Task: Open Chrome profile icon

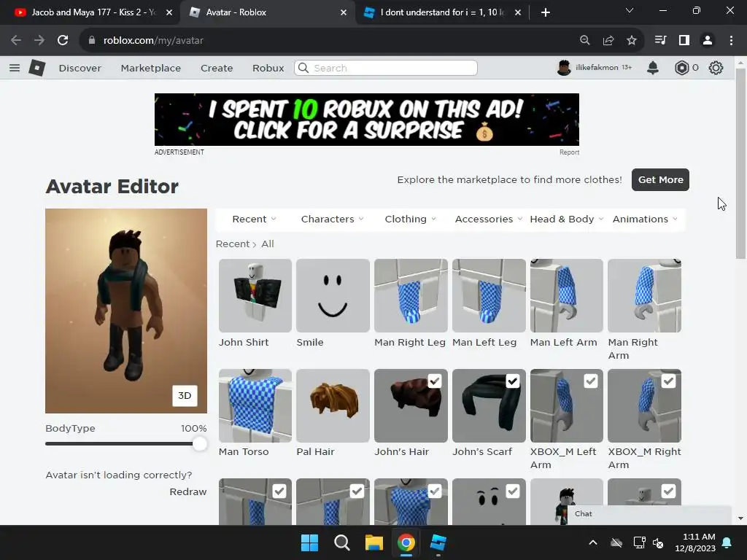Action: (708, 41)
